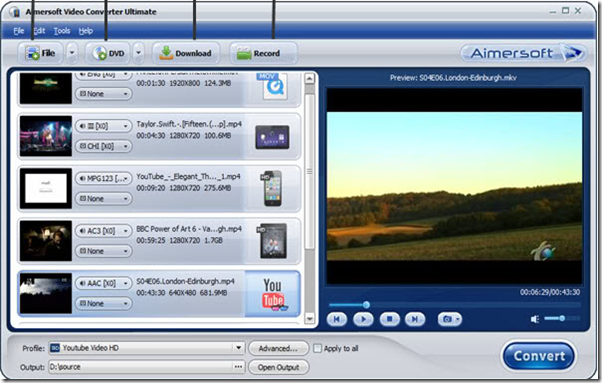Open audio track dropdown for Taylor Swift video

pyautogui.click(x=103, y=126)
